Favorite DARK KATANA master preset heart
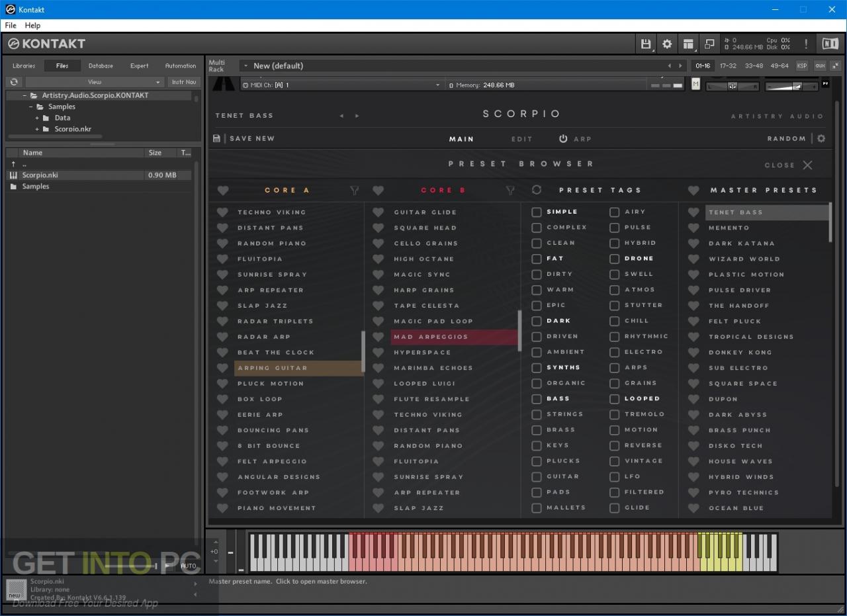The height and width of the screenshot is (616, 847). coord(693,243)
